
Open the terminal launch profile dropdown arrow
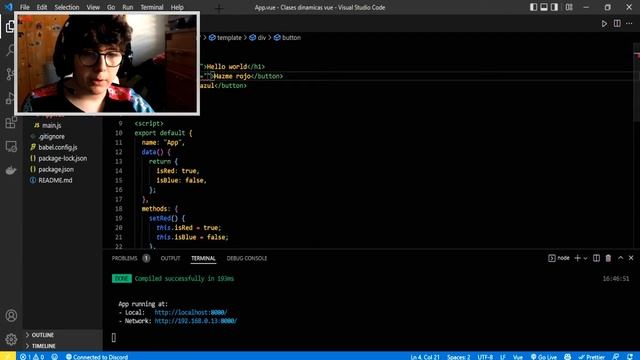click(585, 258)
